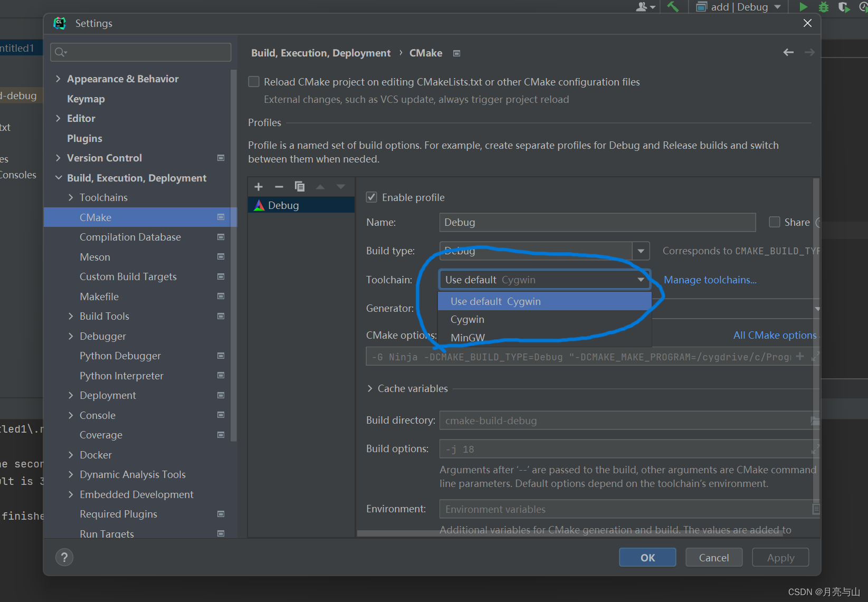
Task: Select 'Use default Cygwin' toolchain option
Action: (545, 301)
